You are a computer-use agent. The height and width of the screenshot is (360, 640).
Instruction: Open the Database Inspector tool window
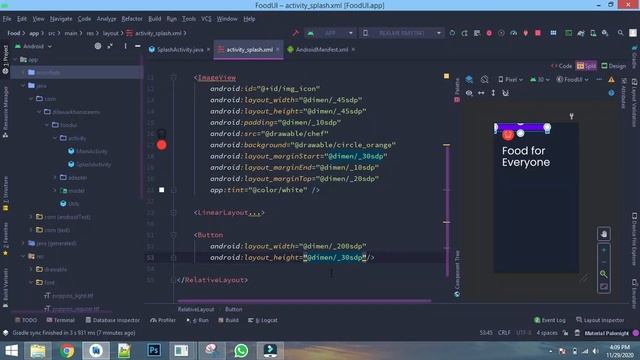[112, 320]
